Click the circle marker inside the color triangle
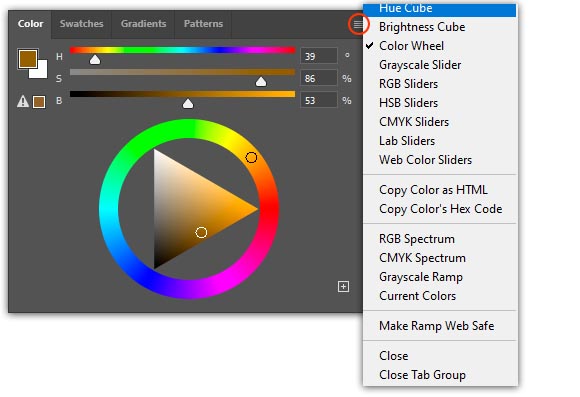Screen dimensions: 580x397 pyautogui.click(x=201, y=232)
